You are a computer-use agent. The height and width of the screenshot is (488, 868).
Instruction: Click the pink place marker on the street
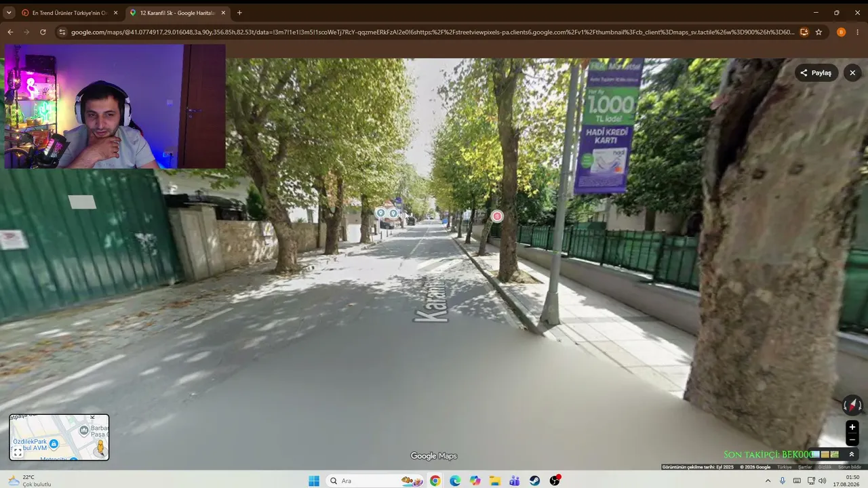pos(497,216)
